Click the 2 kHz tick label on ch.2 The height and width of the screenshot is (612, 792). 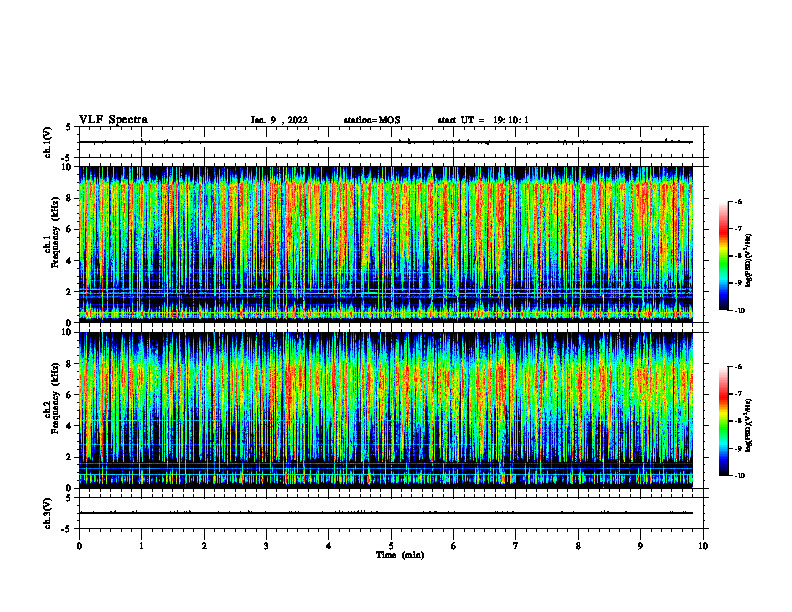(70, 457)
